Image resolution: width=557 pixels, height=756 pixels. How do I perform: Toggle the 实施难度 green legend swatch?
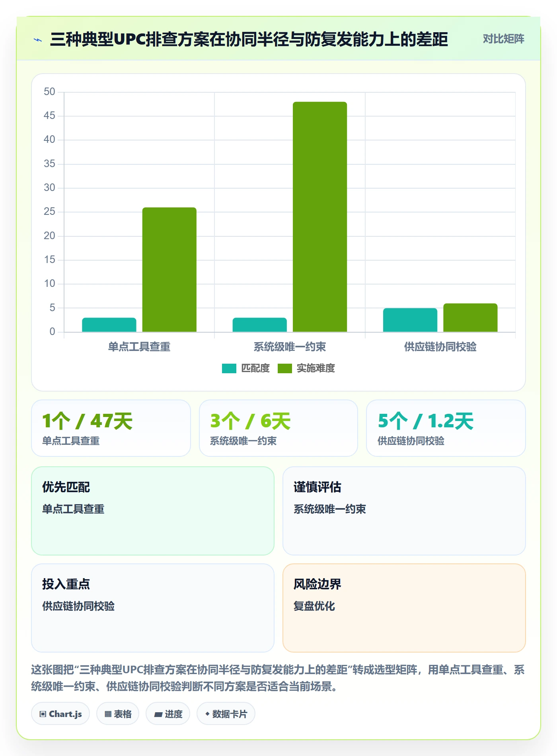[x=284, y=368]
